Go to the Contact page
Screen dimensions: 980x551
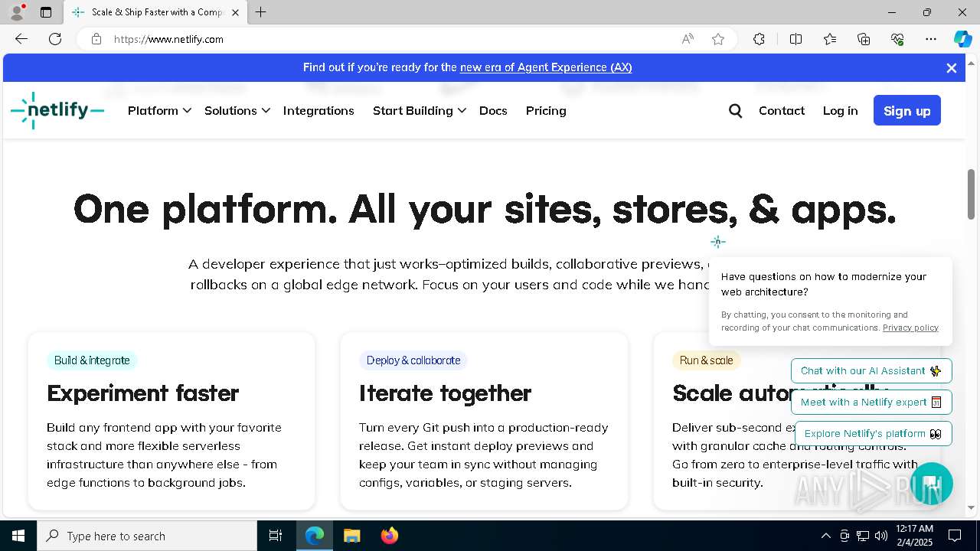point(782,111)
